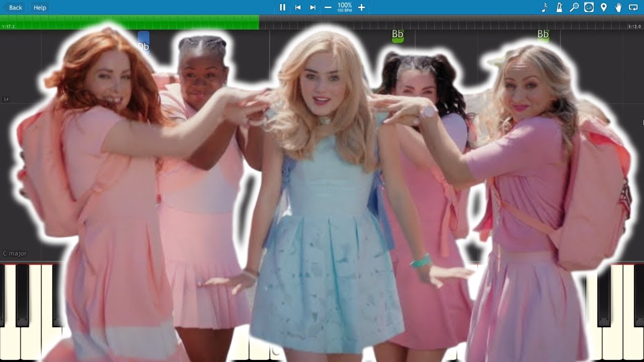Viewport: 644px width, 362px height.
Task: Add a bookmark with the pin icon
Action: coord(604,7)
